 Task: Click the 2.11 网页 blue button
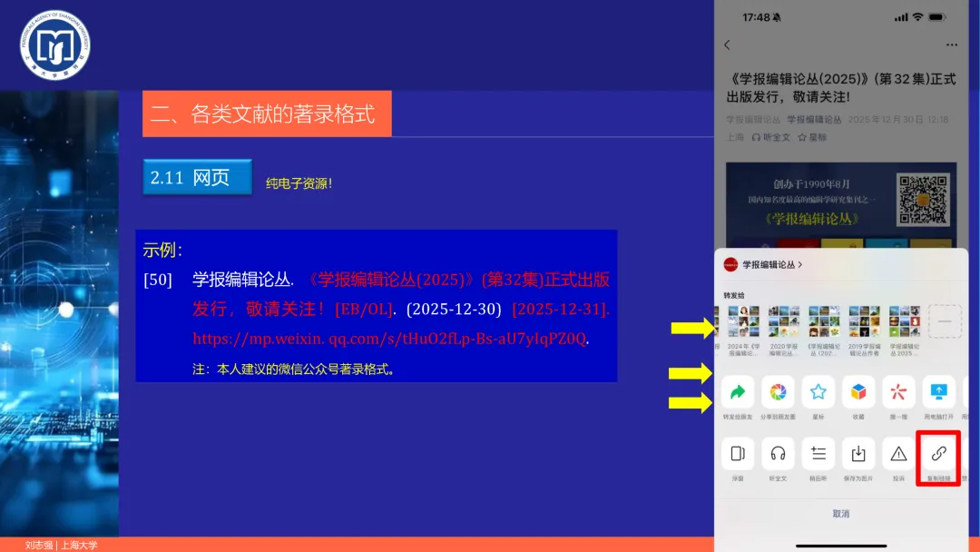[x=198, y=177]
